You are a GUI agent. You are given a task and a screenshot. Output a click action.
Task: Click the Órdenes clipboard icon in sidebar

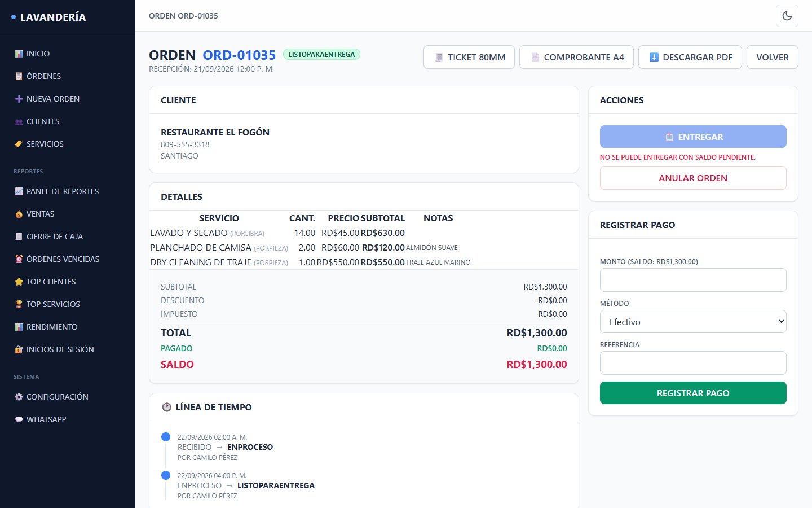(19, 76)
